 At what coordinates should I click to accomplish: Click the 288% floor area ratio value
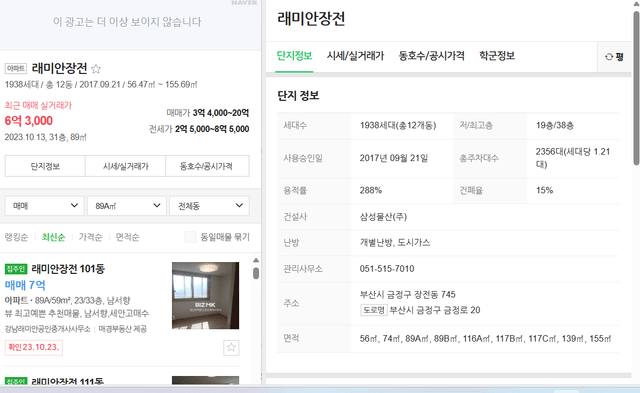pyautogui.click(x=371, y=190)
